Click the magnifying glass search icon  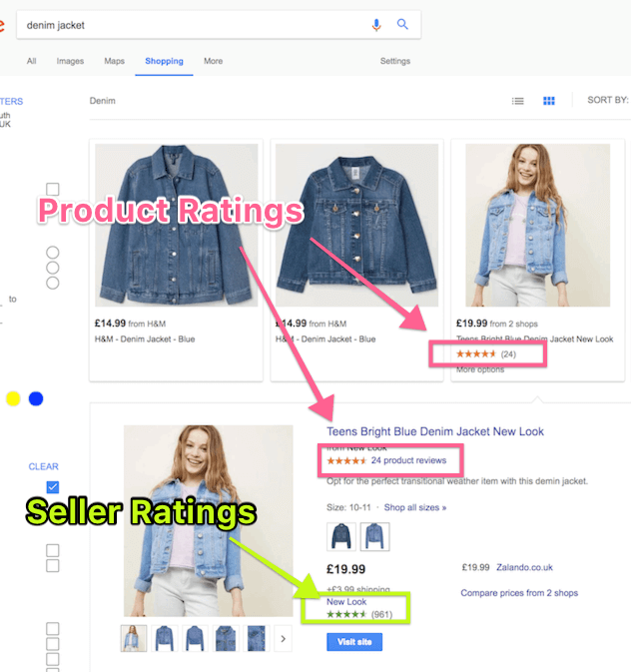tap(402, 24)
